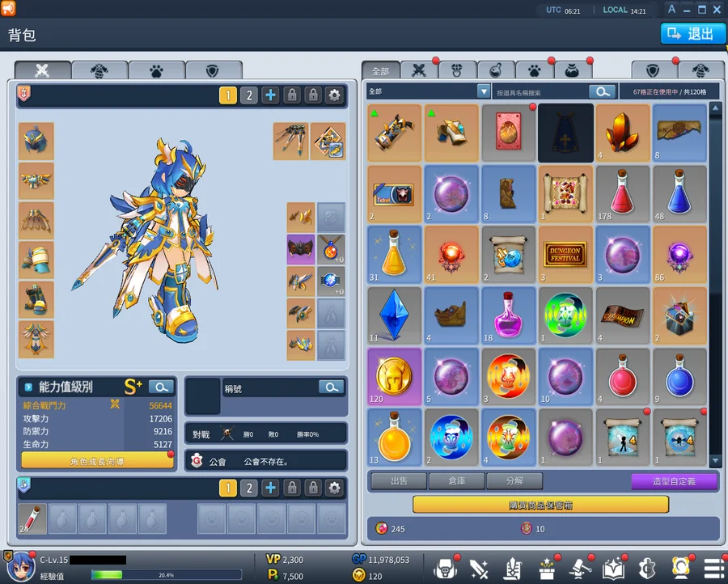
Task: Click the experience progress bar showing 20.4%
Action: (166, 575)
